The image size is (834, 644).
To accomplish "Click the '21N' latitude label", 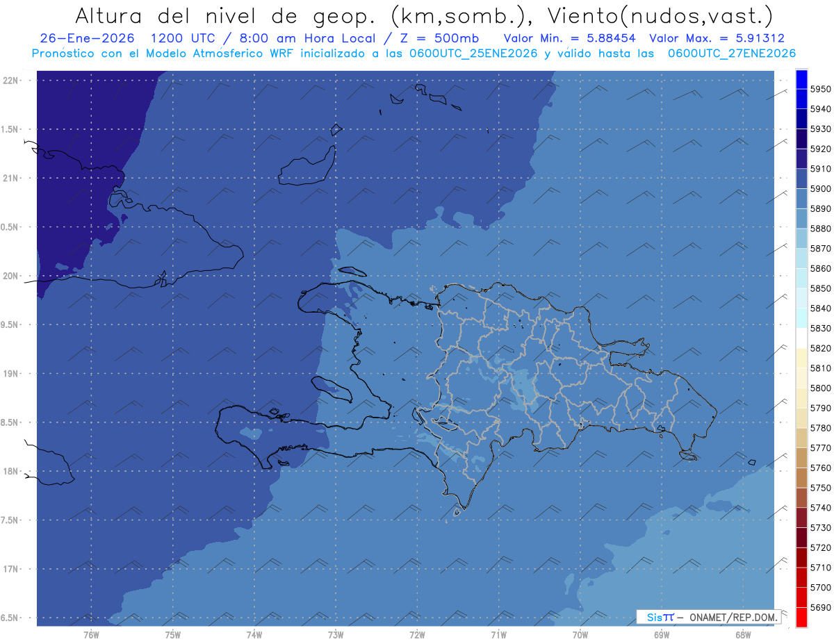I will pos(11,178).
